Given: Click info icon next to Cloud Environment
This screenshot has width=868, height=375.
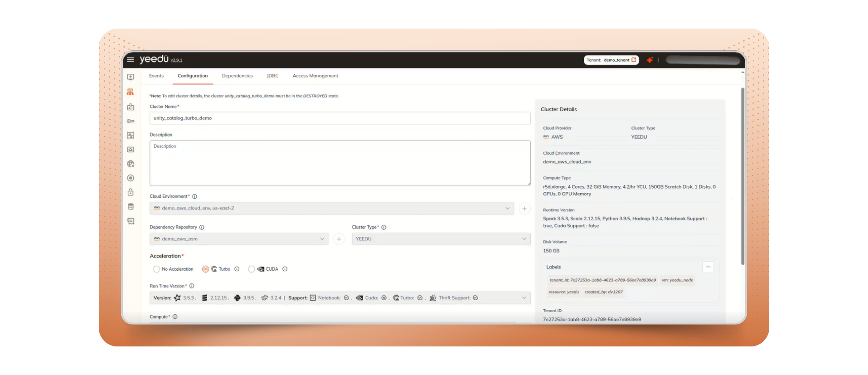Looking at the screenshot, I should pyautogui.click(x=194, y=196).
